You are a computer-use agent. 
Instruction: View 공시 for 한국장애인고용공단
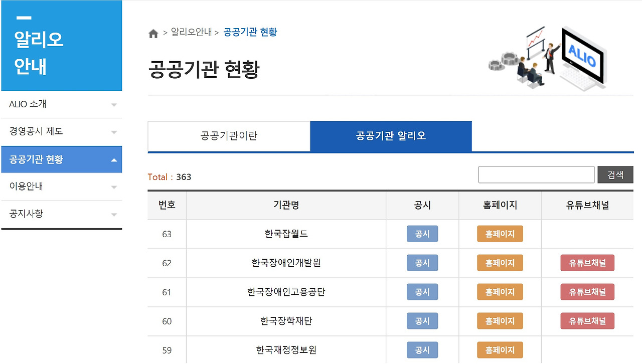[x=422, y=292]
